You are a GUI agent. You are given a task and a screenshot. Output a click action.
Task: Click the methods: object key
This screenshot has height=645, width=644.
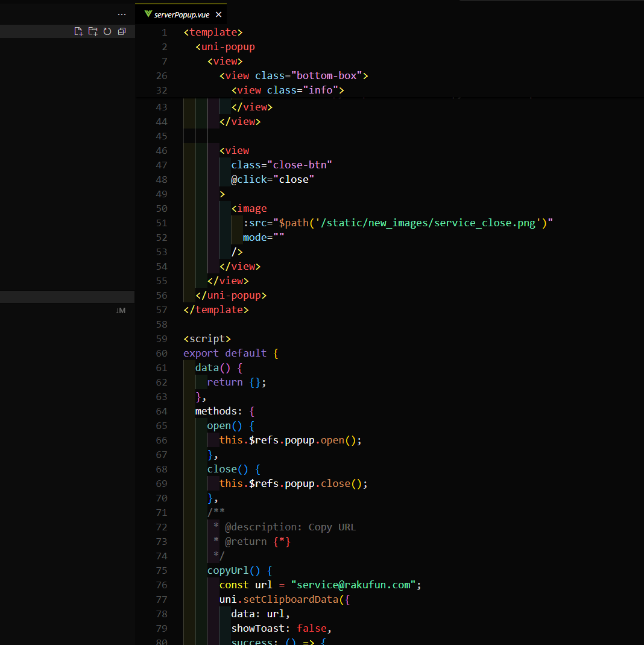tap(219, 411)
